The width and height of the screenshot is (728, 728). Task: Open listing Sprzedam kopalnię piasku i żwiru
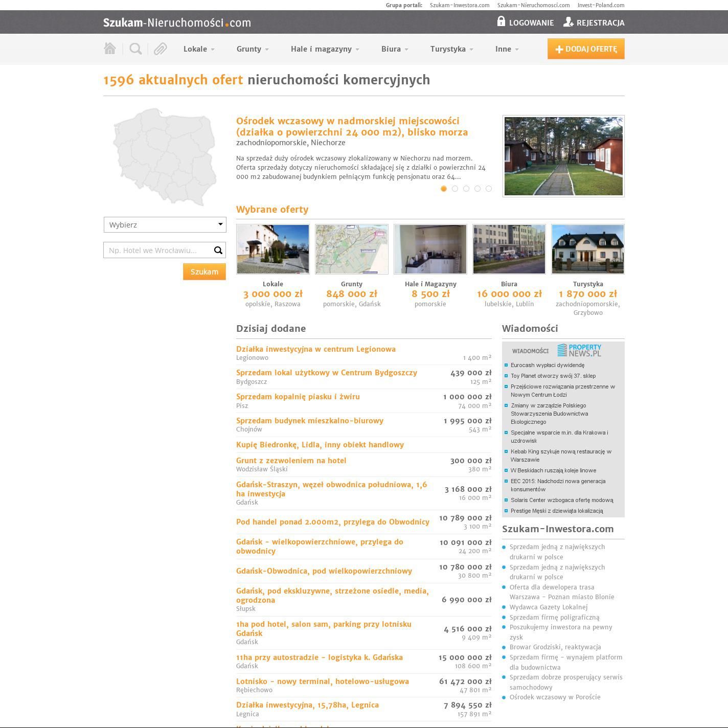coord(298,397)
